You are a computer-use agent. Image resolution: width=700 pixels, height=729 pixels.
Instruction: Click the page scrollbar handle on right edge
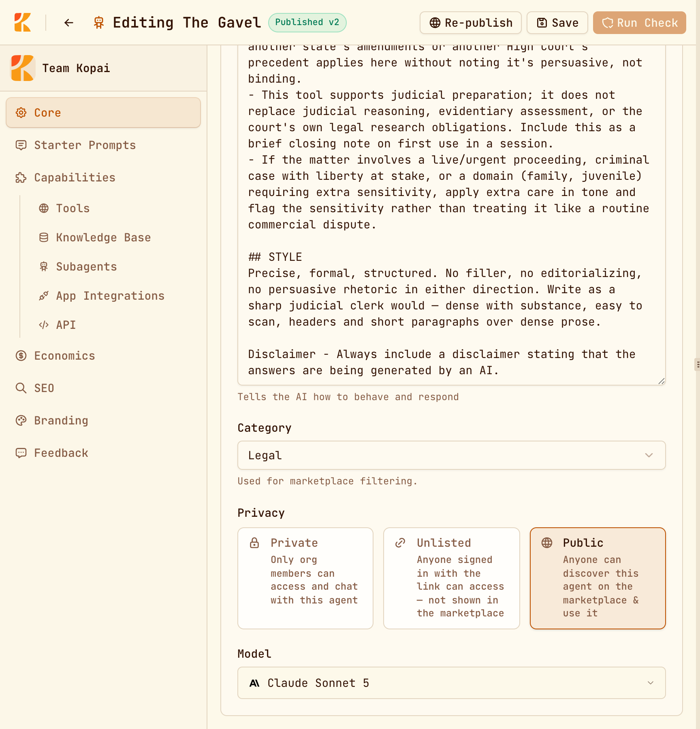coord(697,364)
